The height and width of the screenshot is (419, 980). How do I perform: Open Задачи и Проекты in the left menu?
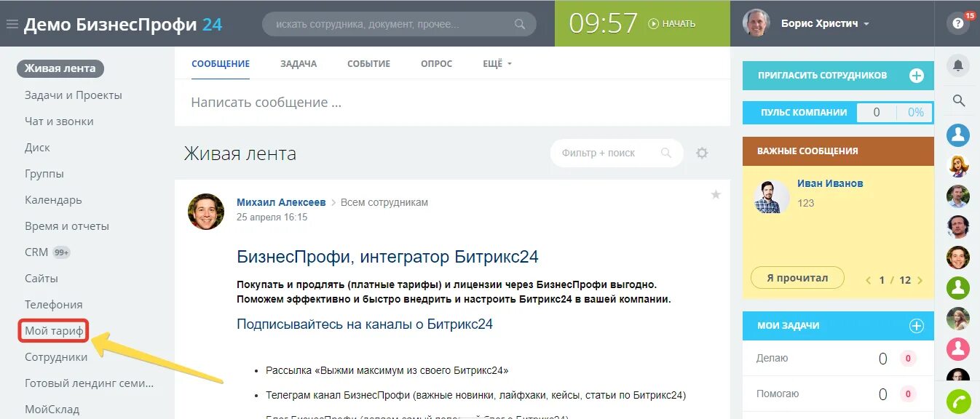coord(74,95)
